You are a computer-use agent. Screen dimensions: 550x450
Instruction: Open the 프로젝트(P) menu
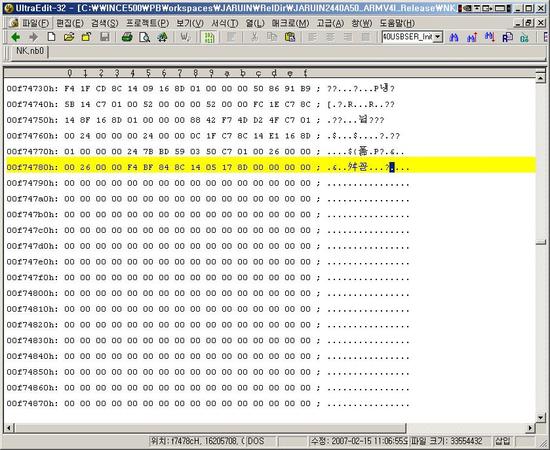click(147, 23)
